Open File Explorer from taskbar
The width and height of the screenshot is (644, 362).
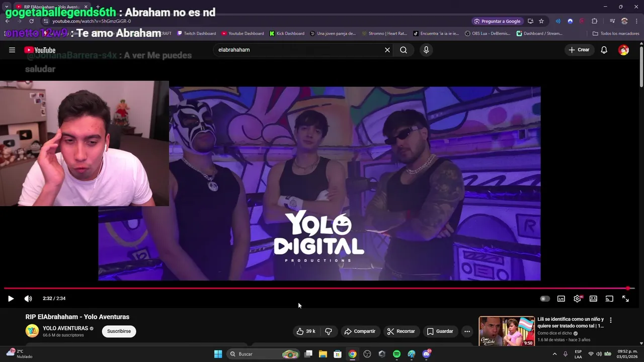323,354
